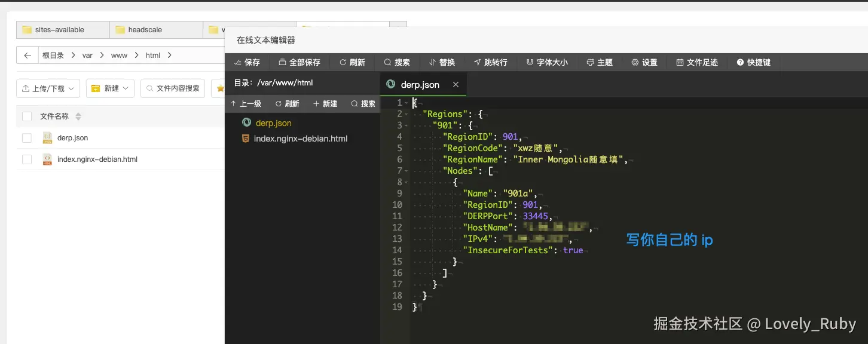Screen dimensions: 868x344
Task: Collapse the code fold at line 1
Action: tap(407, 103)
